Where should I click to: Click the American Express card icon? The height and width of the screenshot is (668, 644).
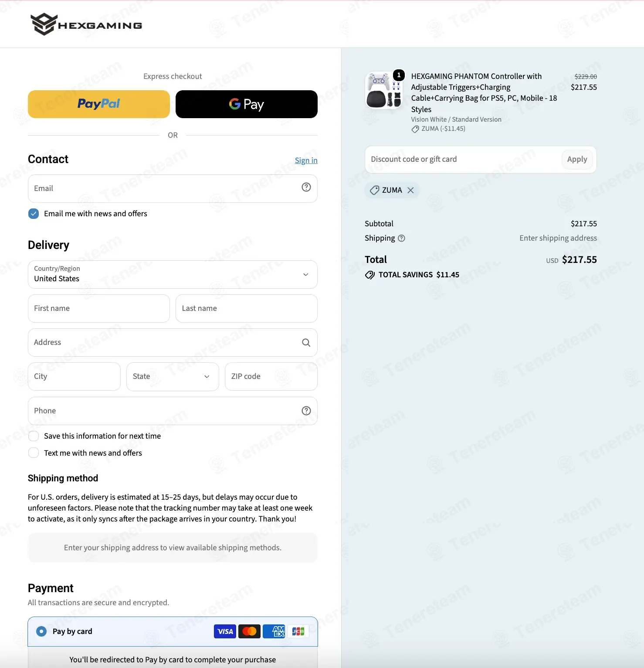click(274, 631)
